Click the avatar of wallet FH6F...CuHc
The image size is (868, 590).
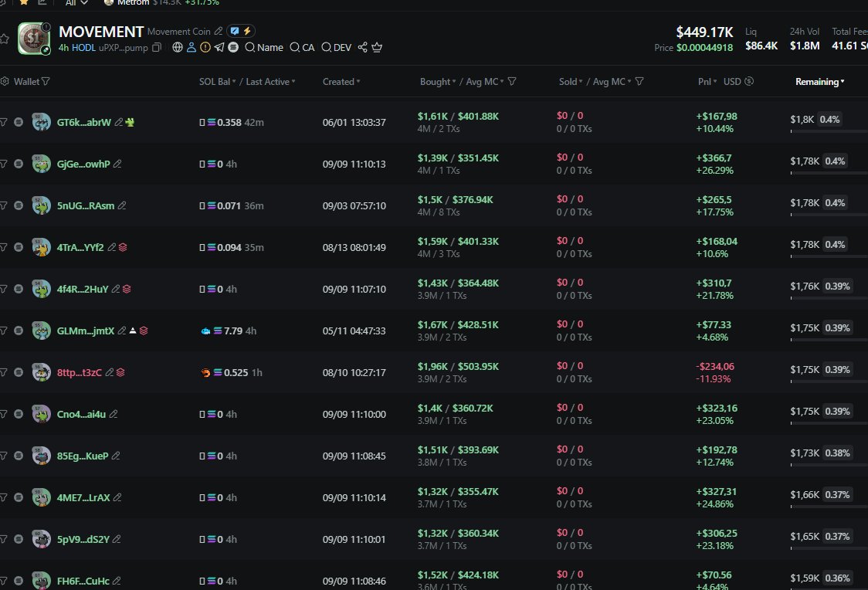point(41,581)
